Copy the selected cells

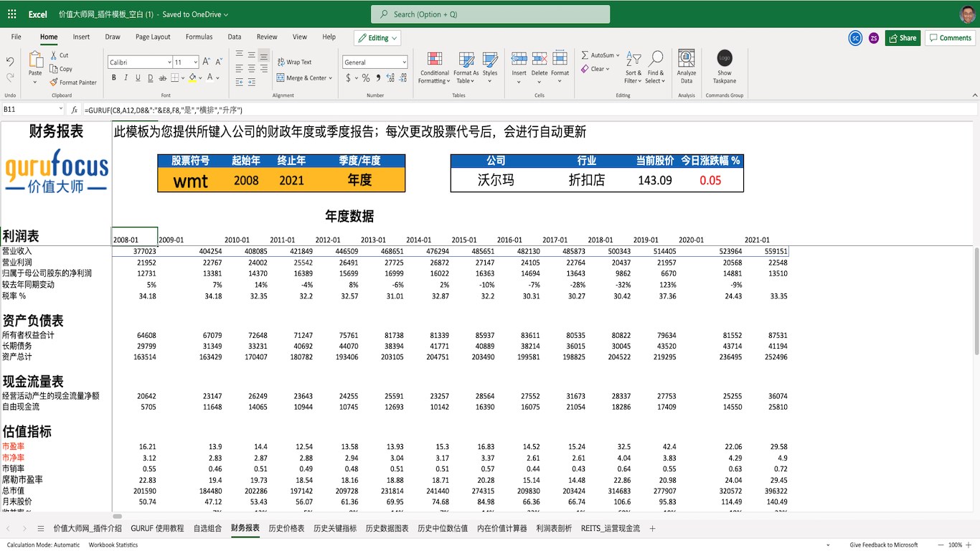click(x=62, y=69)
